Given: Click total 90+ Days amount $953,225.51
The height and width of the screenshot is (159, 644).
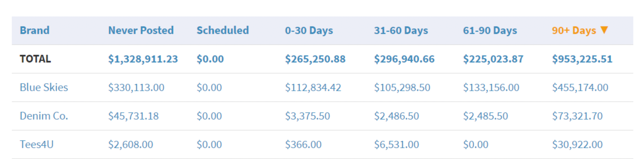Looking at the screenshot, I should point(582,59).
